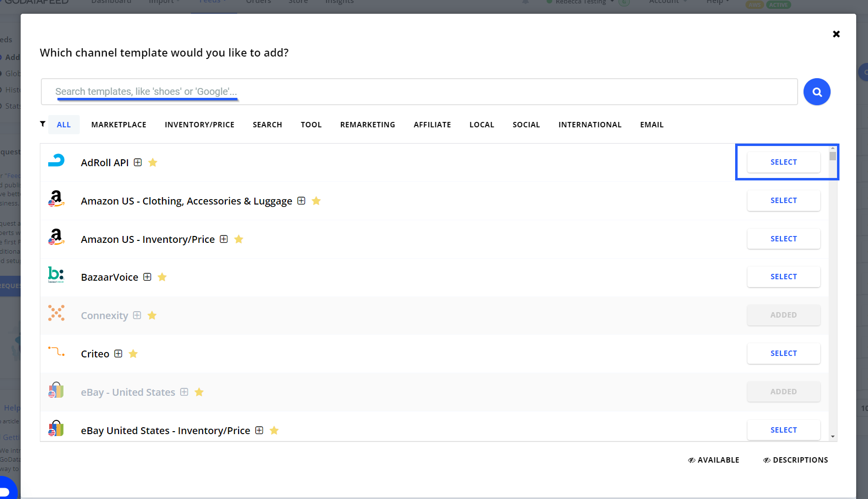Click the scrollbar down arrow
The image size is (868, 499).
833,437
